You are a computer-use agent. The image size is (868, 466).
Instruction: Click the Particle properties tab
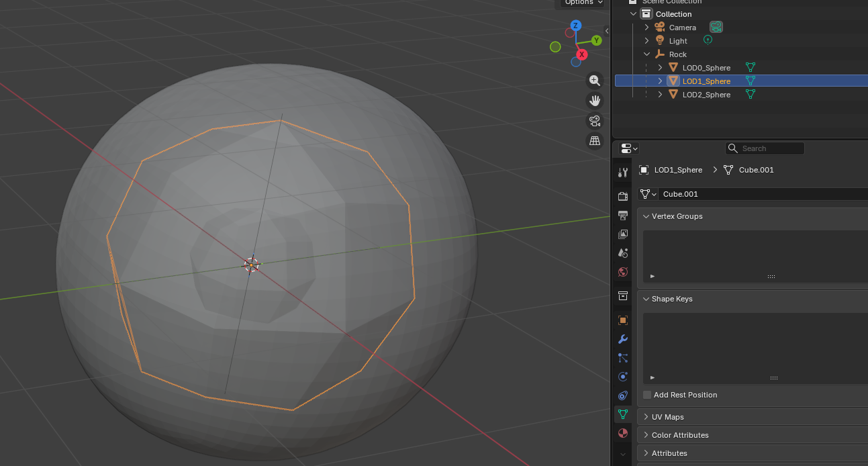(x=622, y=358)
